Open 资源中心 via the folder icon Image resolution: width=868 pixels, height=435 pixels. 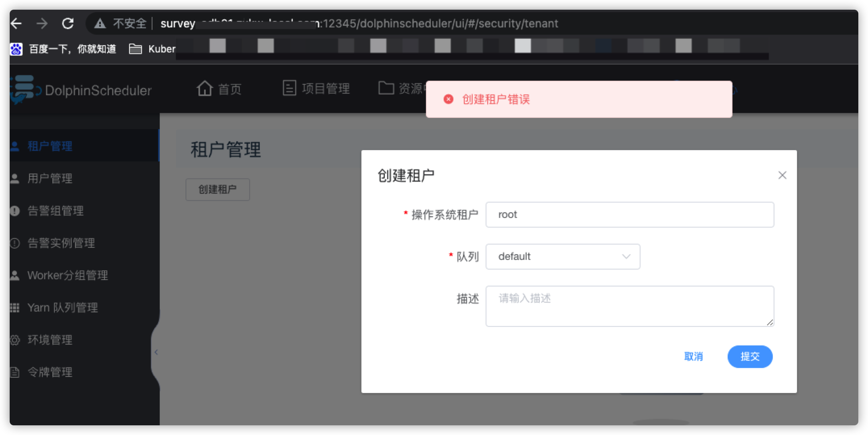coord(386,88)
